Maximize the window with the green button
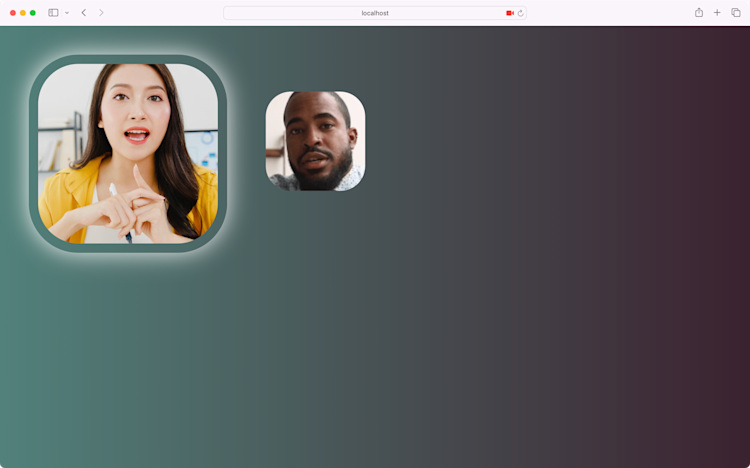 pos(33,13)
